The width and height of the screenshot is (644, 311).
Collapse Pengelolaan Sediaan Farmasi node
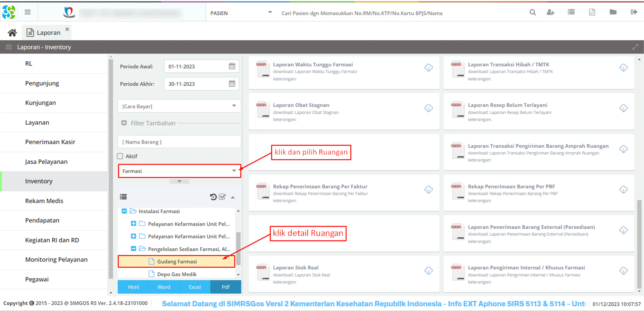click(134, 249)
